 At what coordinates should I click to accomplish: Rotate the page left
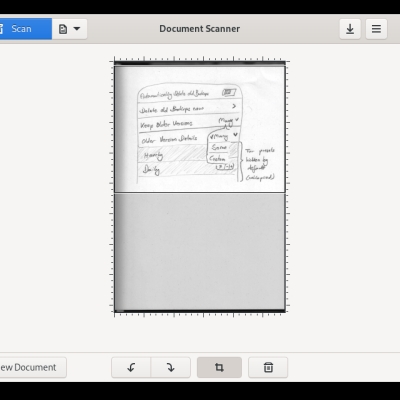131,367
